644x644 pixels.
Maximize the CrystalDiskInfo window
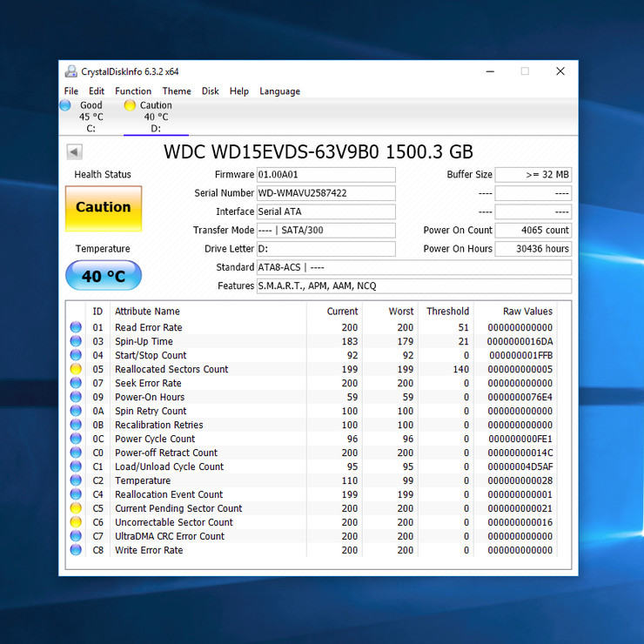[x=525, y=71]
